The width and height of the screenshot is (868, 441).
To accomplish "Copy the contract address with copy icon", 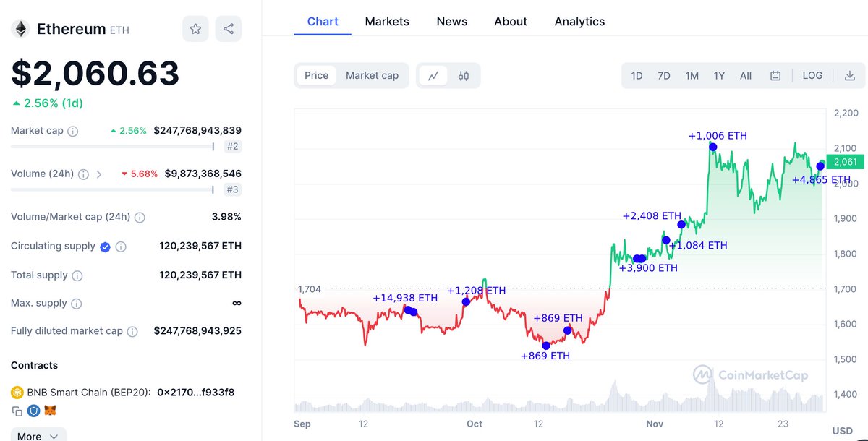I will pyautogui.click(x=17, y=411).
